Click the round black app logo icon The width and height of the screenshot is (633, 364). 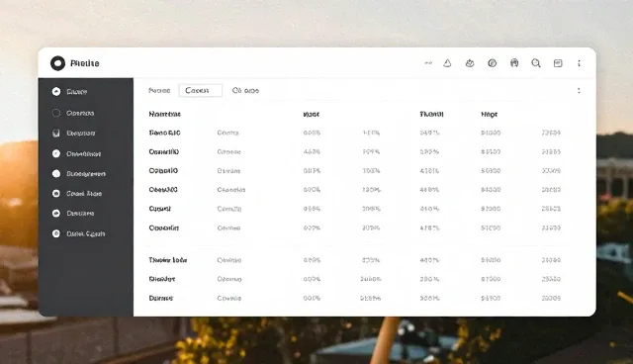[57, 63]
